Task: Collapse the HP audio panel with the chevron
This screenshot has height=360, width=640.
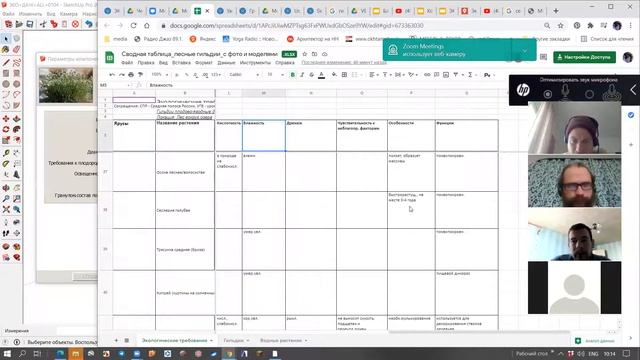Action: [633, 90]
